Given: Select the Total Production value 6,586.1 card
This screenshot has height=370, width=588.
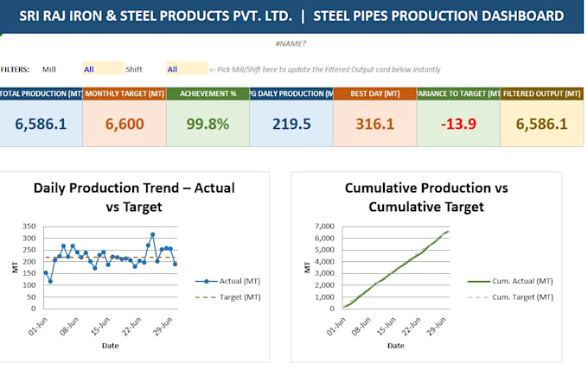Looking at the screenshot, I should (x=41, y=124).
